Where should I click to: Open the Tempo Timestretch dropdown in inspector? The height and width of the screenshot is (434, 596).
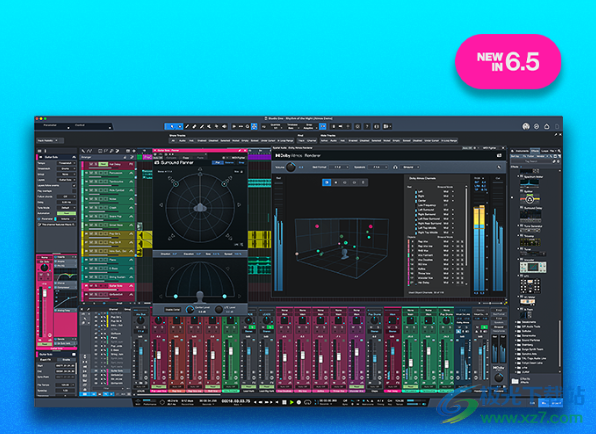click(67, 163)
